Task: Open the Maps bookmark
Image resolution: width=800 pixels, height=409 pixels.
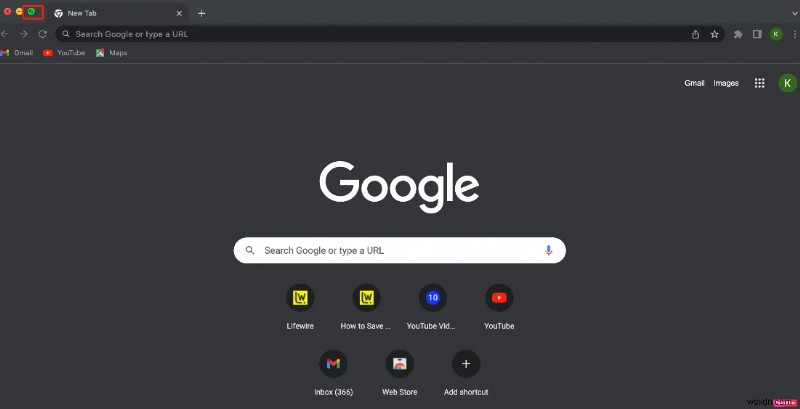Action: click(x=111, y=53)
